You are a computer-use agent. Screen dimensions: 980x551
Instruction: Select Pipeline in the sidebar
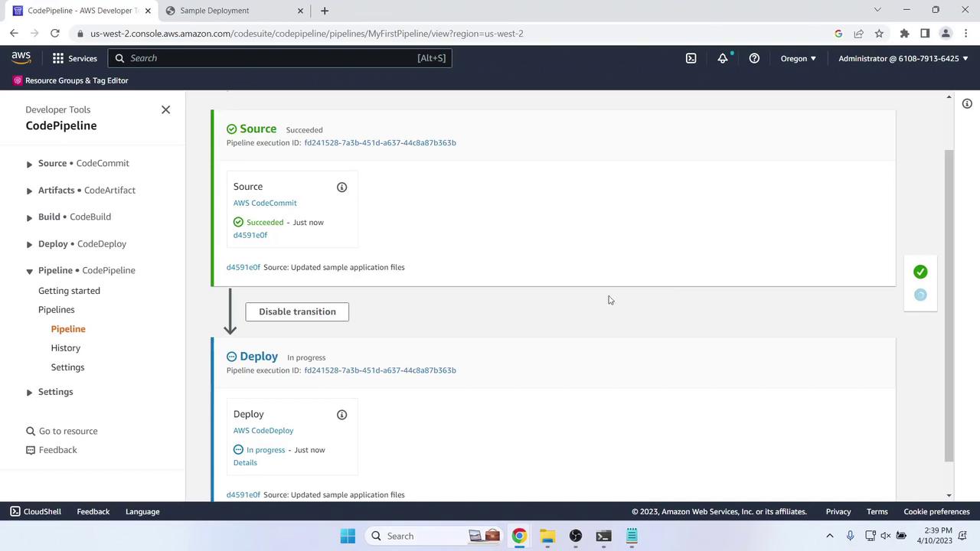tap(68, 329)
